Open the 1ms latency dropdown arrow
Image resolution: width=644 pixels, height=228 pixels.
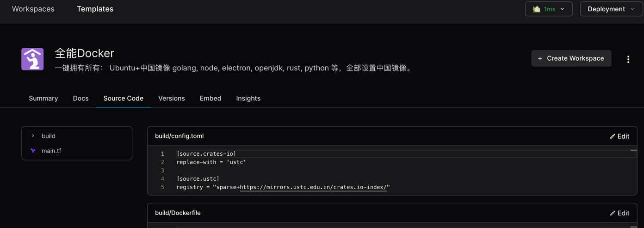[563, 9]
